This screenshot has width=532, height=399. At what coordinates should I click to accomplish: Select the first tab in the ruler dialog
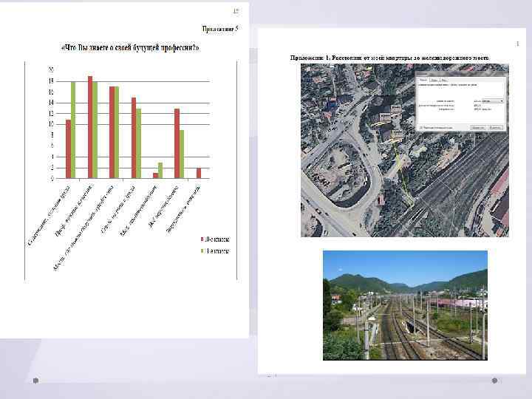tap(423, 80)
